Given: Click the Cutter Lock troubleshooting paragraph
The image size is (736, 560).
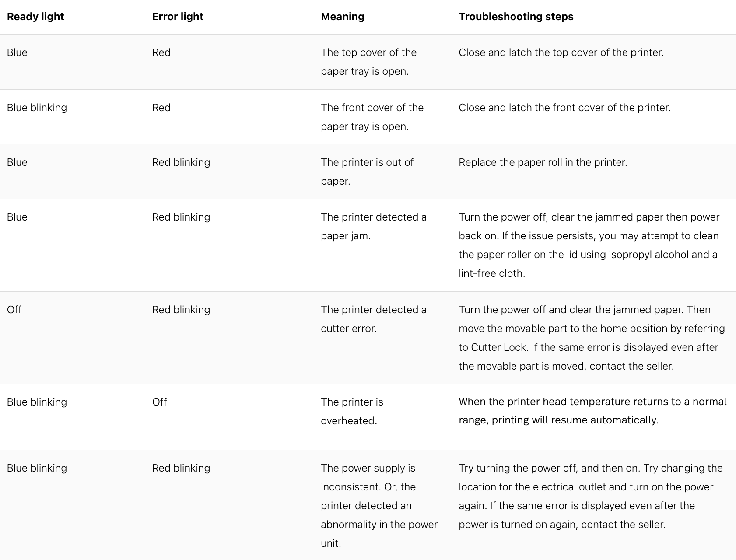Looking at the screenshot, I should click(x=592, y=338).
